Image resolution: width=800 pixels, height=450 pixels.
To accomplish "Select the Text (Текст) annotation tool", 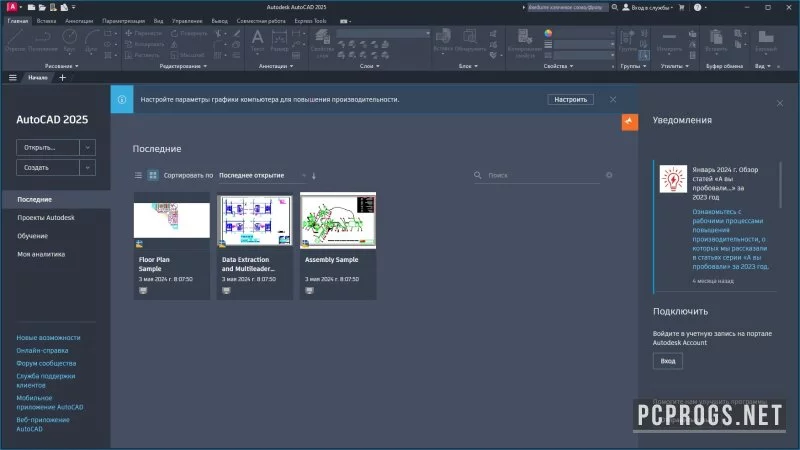I will tap(258, 41).
